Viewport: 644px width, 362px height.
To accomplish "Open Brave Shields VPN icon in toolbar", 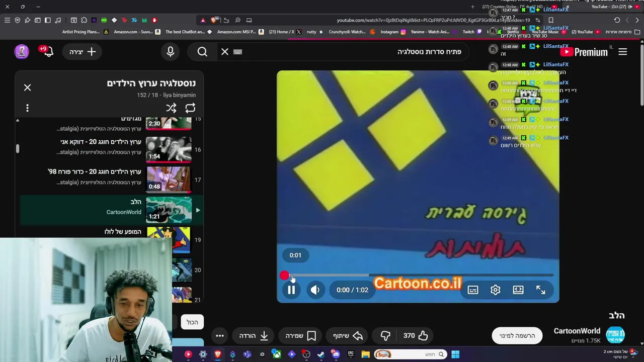I will pos(17,20).
